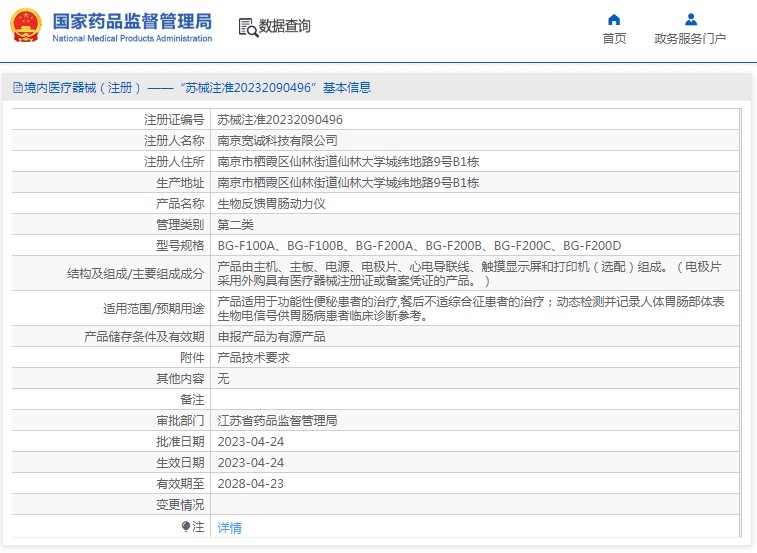Click management class value 第二类
Image resolution: width=757 pixels, height=553 pixels.
tap(236, 225)
